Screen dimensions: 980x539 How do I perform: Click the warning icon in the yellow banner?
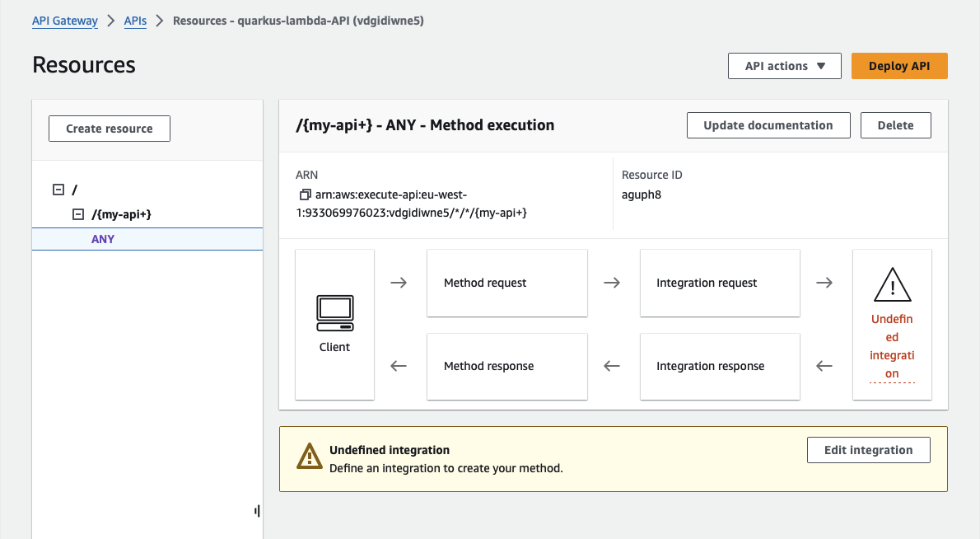pos(309,456)
